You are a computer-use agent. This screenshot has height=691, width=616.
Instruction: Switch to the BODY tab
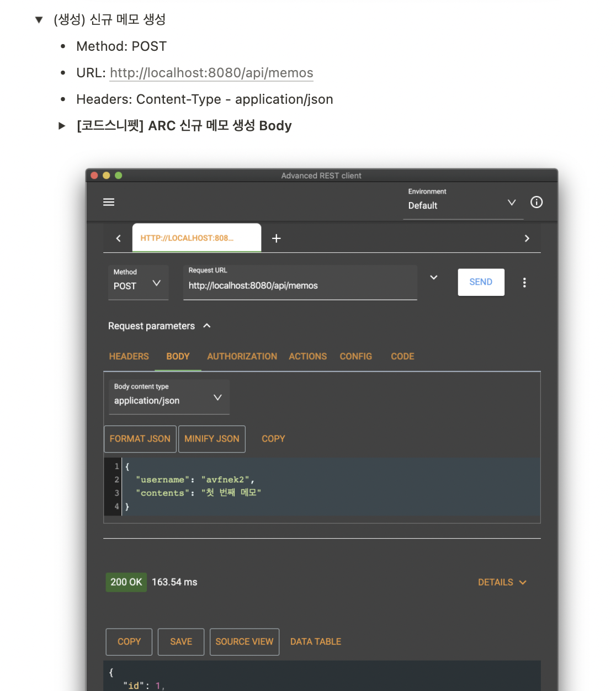point(178,357)
